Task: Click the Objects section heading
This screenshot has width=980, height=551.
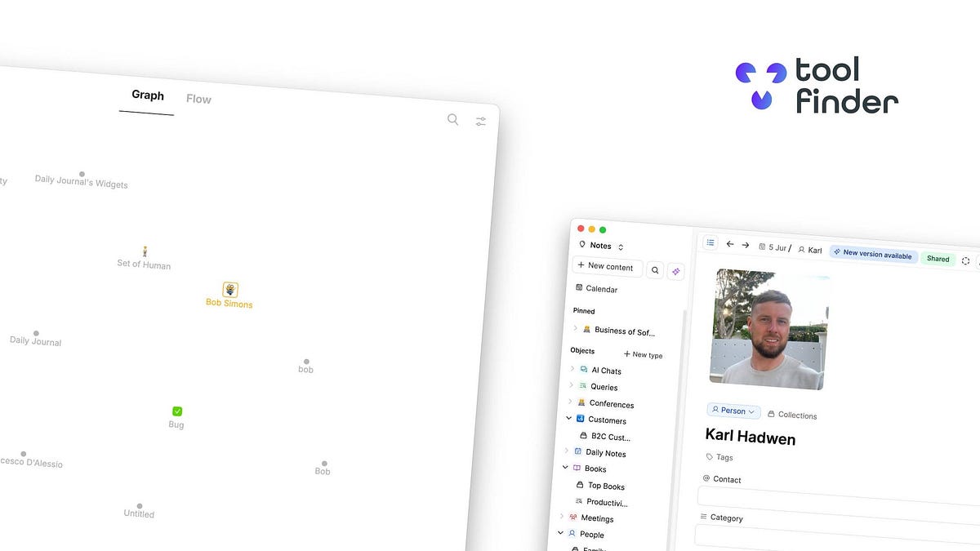Action: pos(582,350)
